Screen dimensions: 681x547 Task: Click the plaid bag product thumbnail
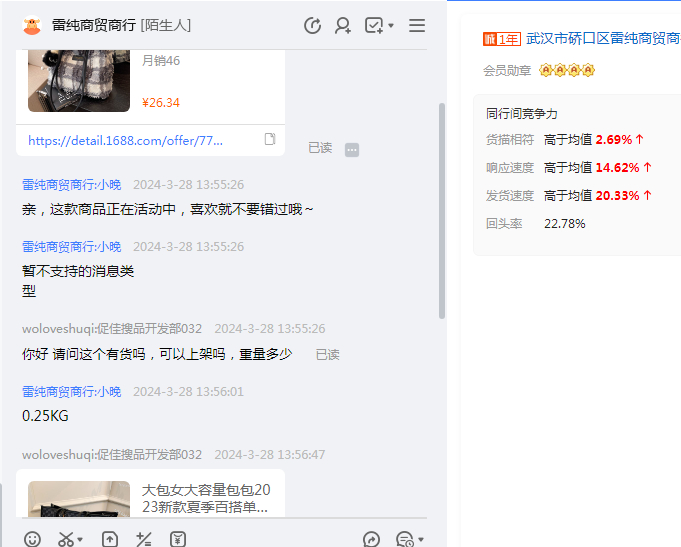tap(79, 81)
